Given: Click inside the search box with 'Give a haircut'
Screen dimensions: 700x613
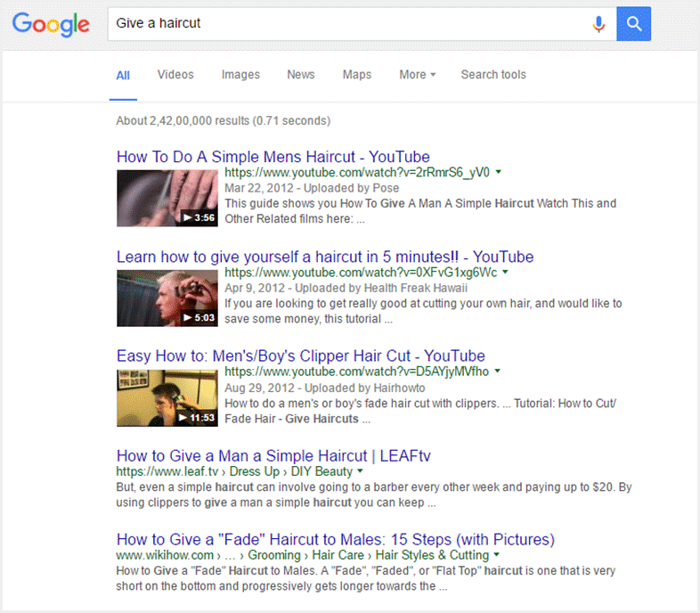Looking at the screenshot, I should pos(347,24).
